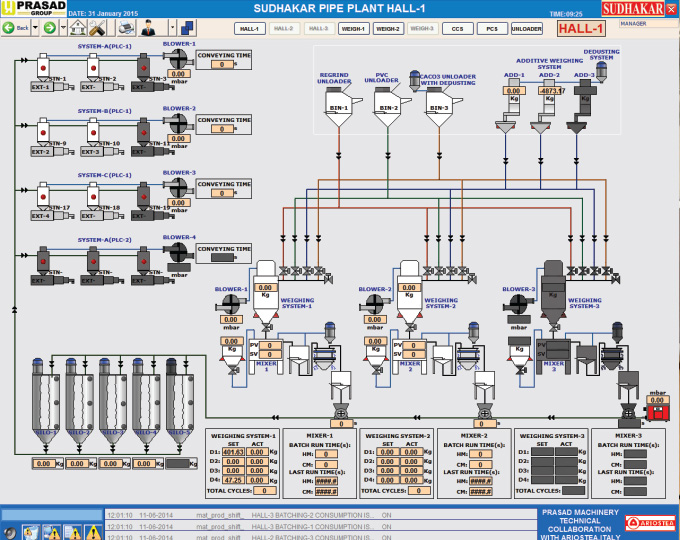Screen dimensions: 680x540
Task: Click the SUDHAKAR logo
Action: coord(633,9)
